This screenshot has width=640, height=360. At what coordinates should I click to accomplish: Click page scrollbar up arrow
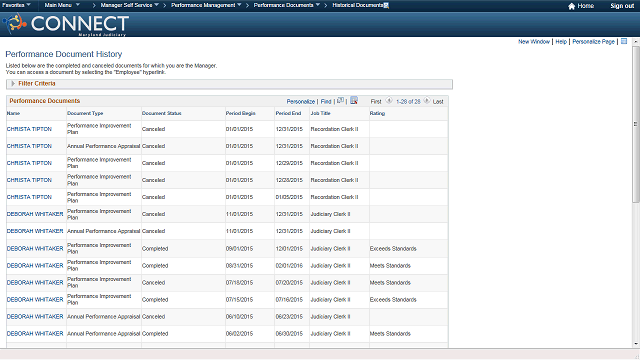click(636, 42)
